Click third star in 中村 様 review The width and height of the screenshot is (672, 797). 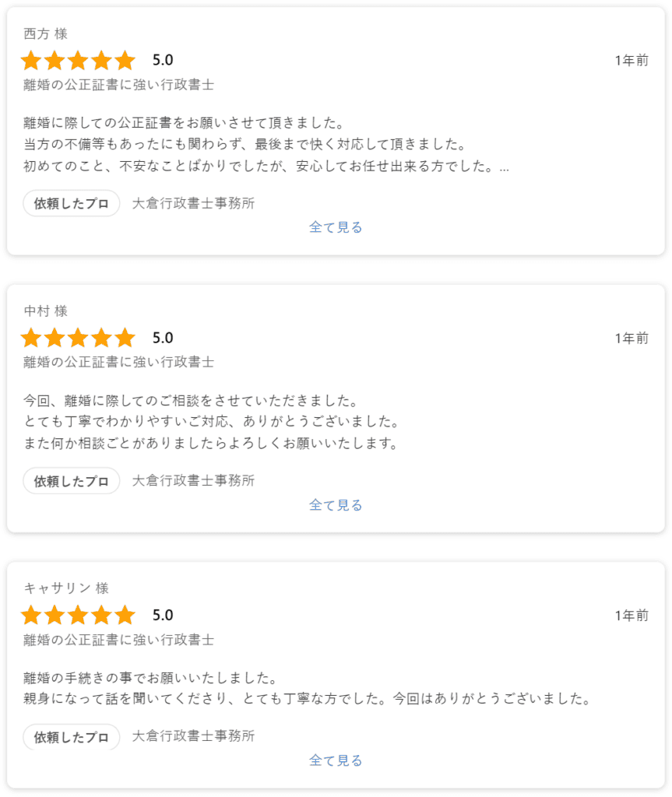[78, 338]
